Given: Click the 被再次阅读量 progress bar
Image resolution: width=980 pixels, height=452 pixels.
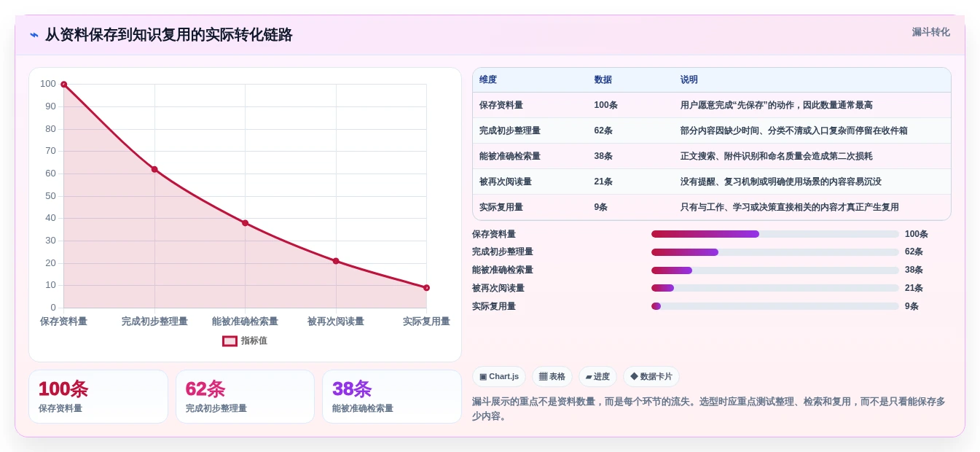Looking at the screenshot, I should coord(775,288).
